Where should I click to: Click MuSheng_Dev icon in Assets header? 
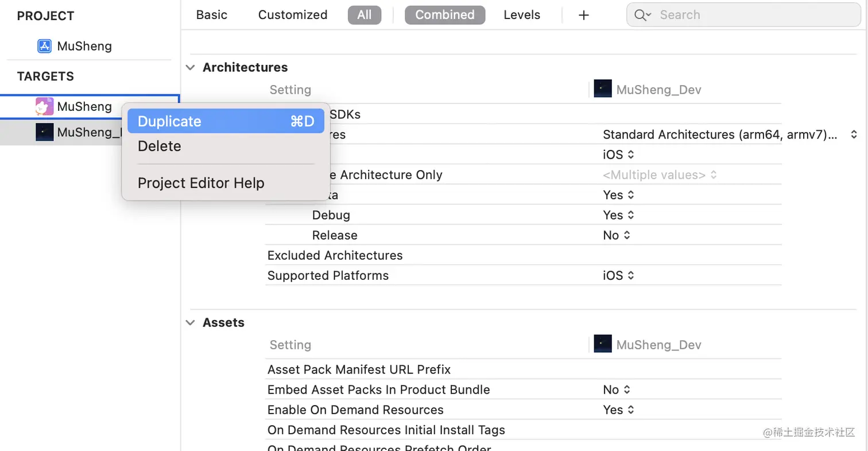coord(603,344)
